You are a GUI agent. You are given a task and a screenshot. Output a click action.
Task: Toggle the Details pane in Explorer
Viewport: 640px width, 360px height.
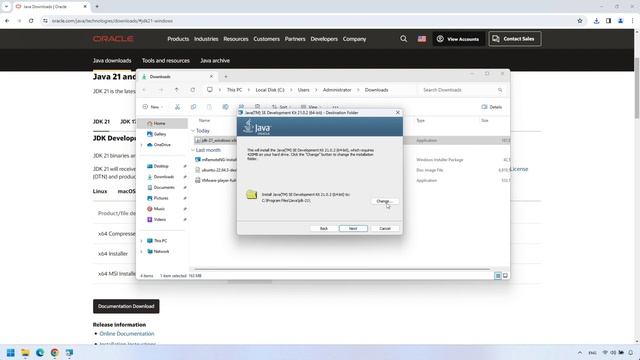coord(492,107)
